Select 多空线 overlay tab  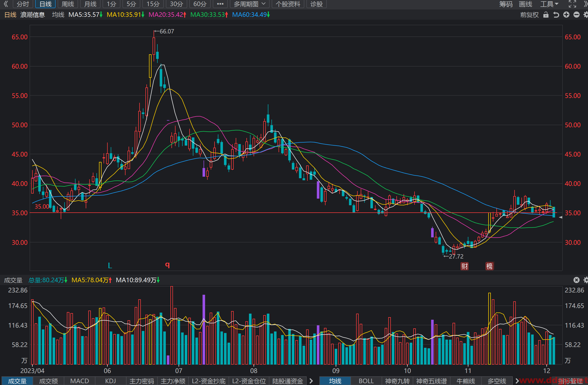(497, 381)
